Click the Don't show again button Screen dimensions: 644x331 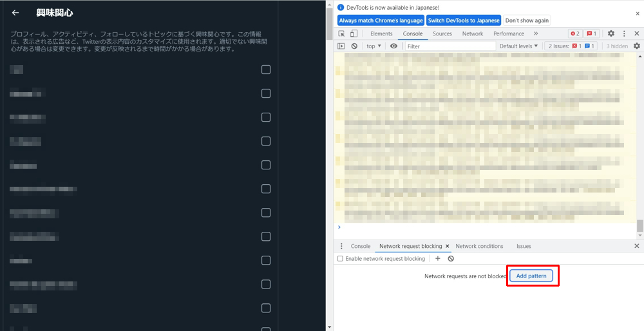tap(527, 20)
